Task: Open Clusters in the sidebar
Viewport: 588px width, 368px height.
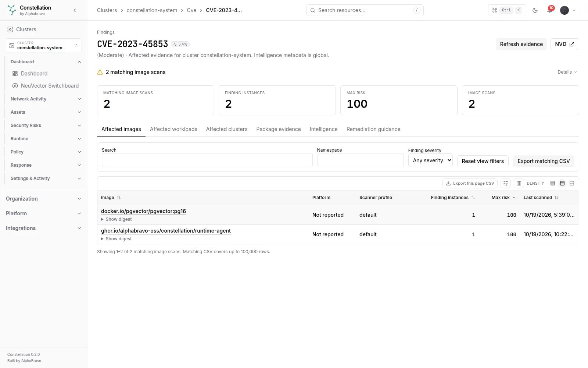Action: [x=26, y=29]
